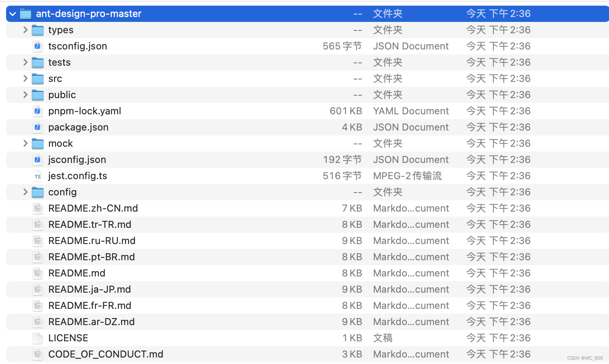Click the README.zh-CN.md file icon
This screenshot has width=609, height=364.
pos(38,208)
